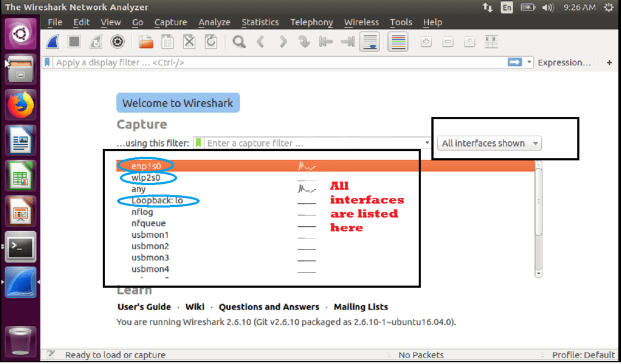Click the Resize columns toolbar icon

pyautogui.click(x=491, y=41)
